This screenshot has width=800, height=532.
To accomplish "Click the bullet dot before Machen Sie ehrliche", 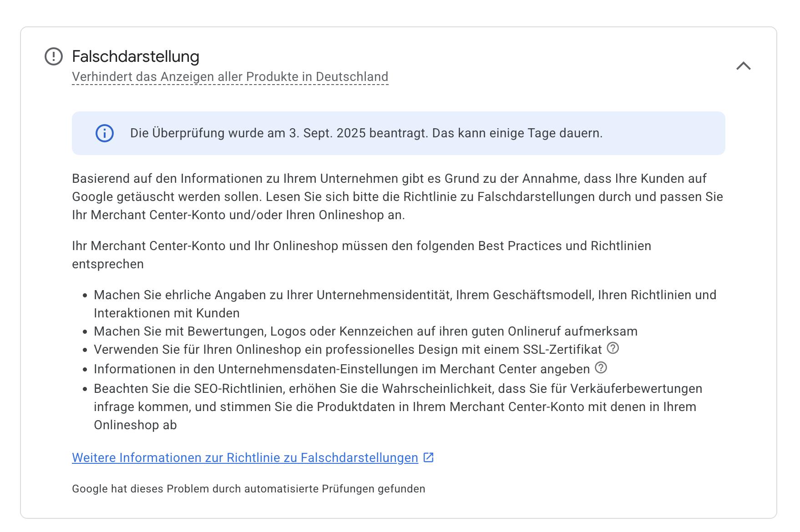I will tap(85, 296).
